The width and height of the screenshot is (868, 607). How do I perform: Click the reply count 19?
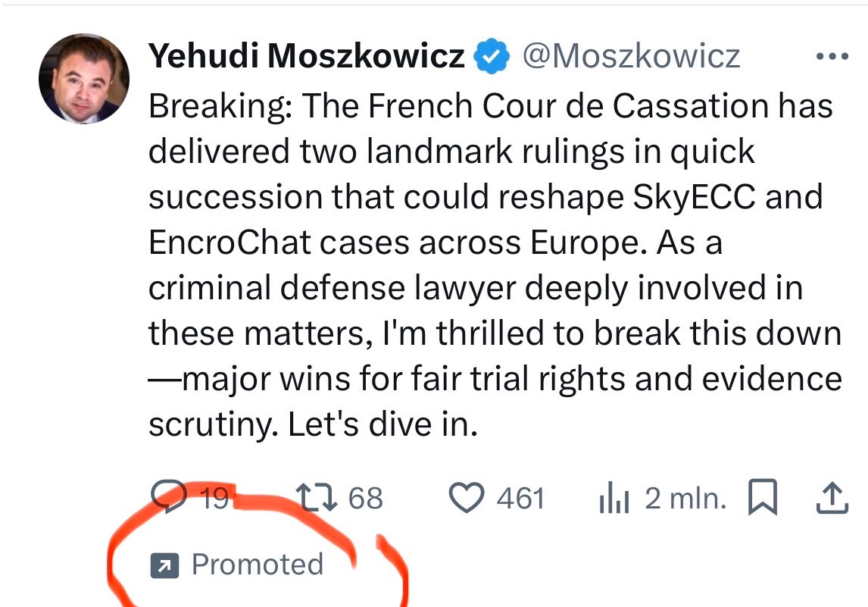tap(214, 498)
